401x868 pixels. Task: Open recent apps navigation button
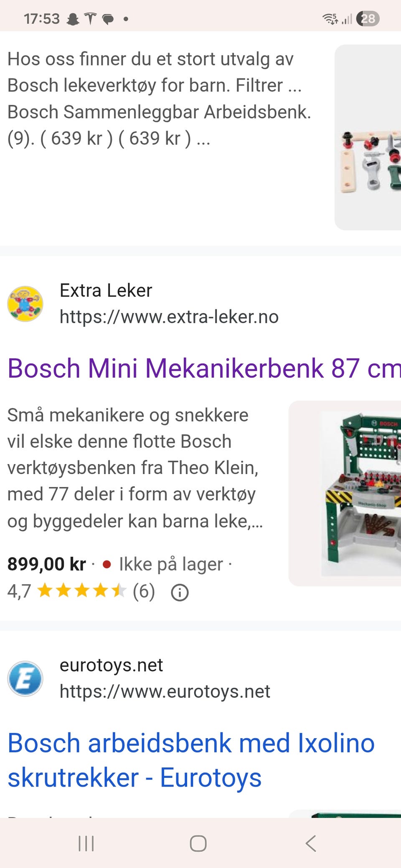(86, 843)
